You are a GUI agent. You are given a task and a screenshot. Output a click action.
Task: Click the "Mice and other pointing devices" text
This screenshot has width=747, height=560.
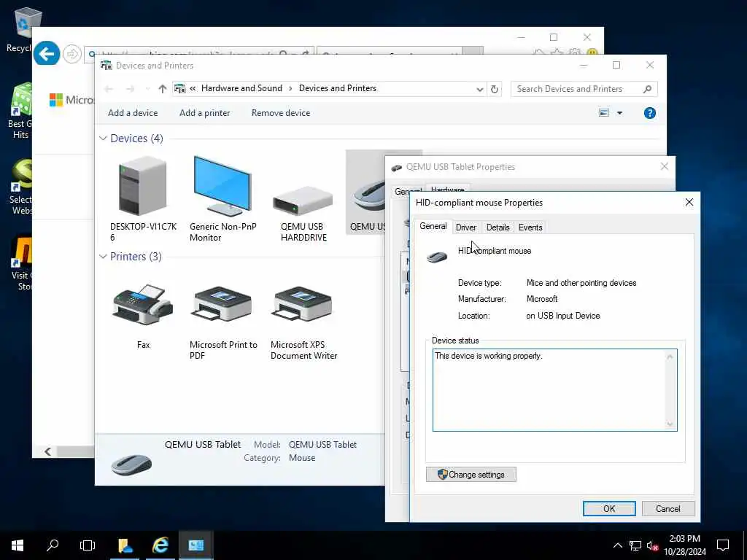pos(581,283)
